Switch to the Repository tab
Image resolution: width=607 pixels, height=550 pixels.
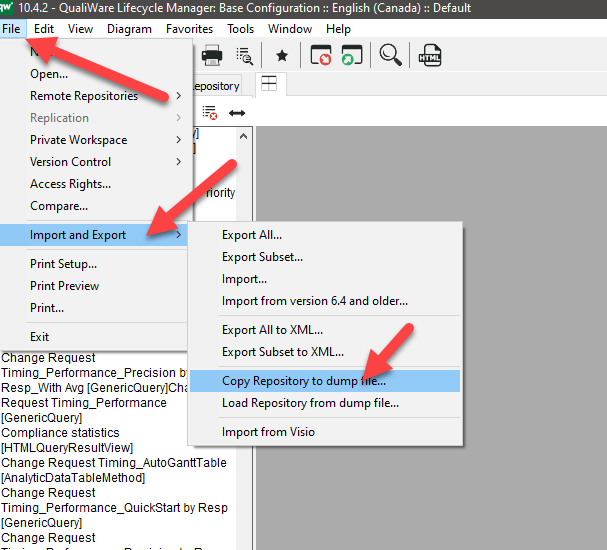pos(217,86)
